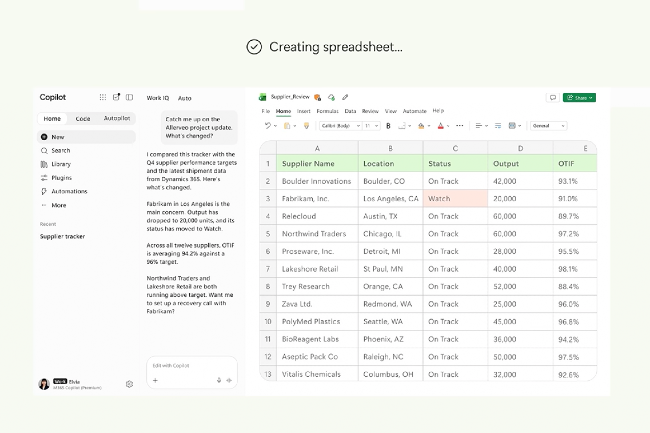The height and width of the screenshot is (433, 650).
Task: Open the Auto mode selector
Action: tap(184, 98)
